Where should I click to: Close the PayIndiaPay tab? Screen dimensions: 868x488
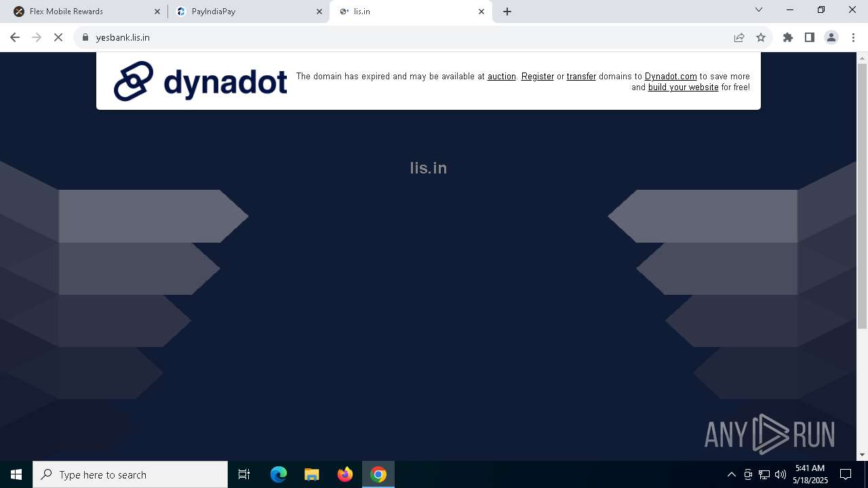point(319,12)
